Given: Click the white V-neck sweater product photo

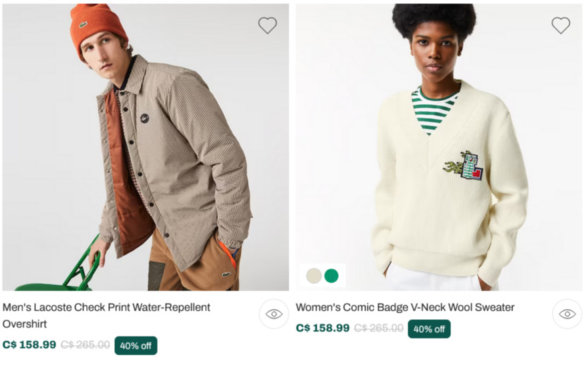Looking at the screenshot, I should click(439, 147).
